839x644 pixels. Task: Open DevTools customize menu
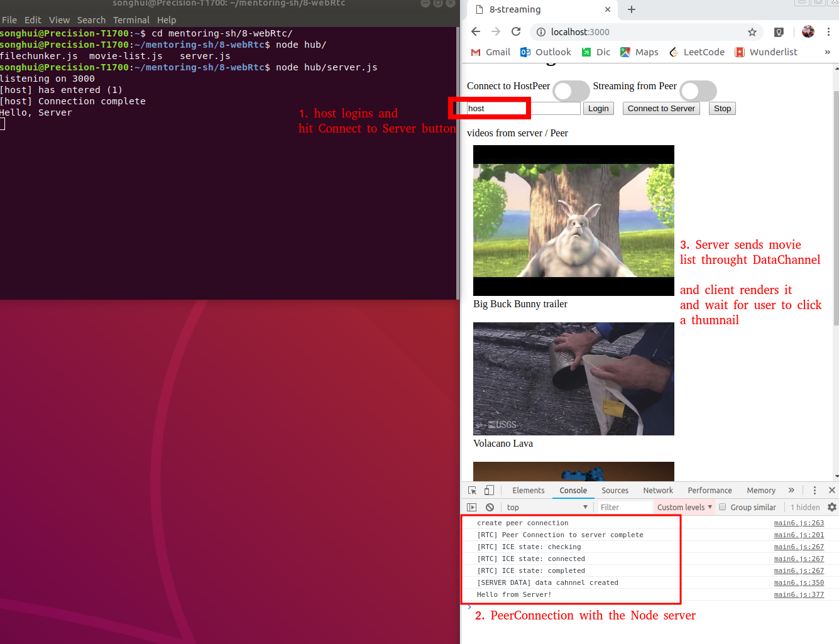click(x=814, y=490)
